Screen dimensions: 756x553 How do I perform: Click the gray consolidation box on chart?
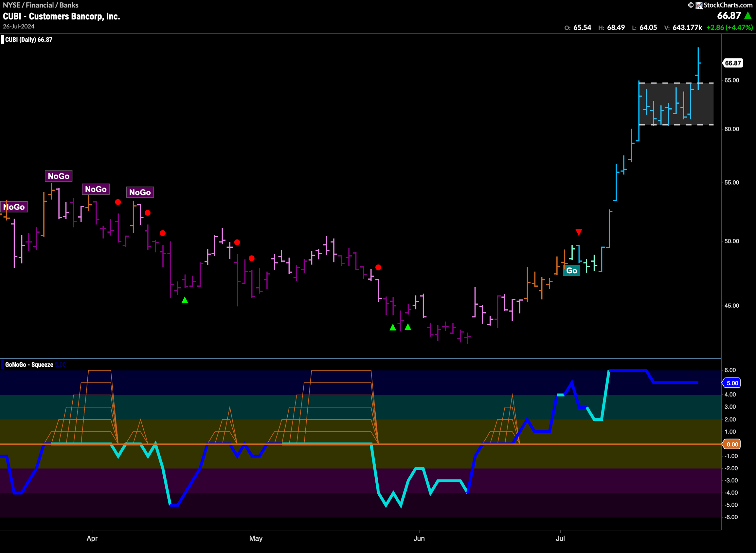[676, 104]
